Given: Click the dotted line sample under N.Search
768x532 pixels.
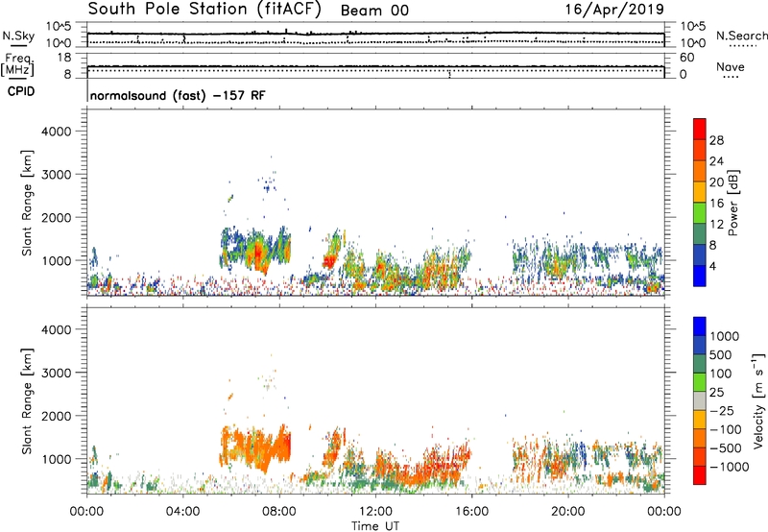Looking at the screenshot, I should tap(743, 45).
